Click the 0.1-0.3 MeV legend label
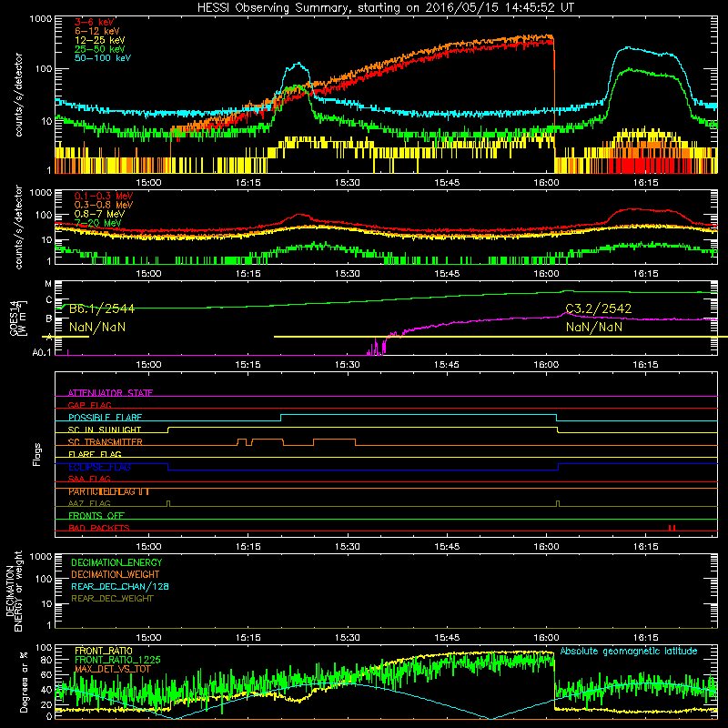728x728 pixels. point(104,196)
